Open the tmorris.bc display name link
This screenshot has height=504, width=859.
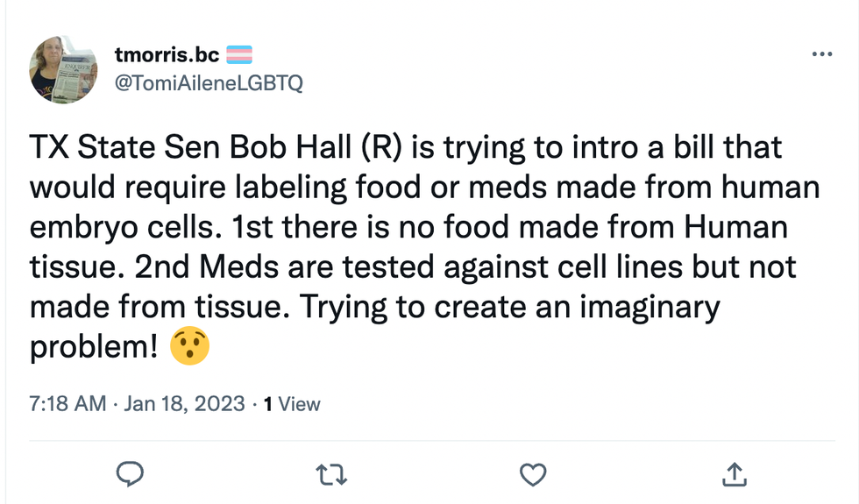(x=167, y=55)
